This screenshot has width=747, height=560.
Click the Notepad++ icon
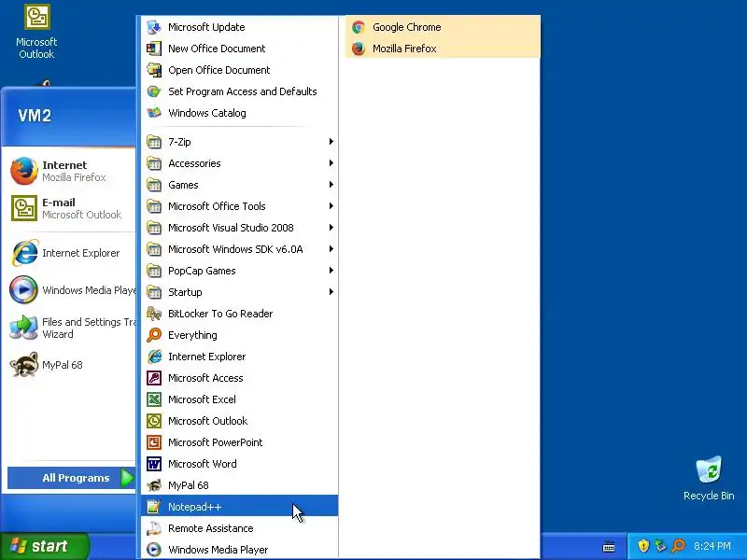pos(154,507)
